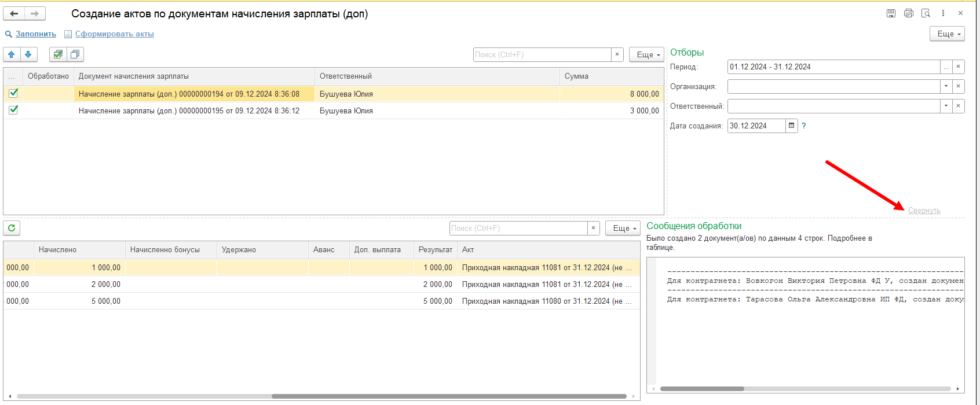Open Еще menu of lower table

[623, 228]
